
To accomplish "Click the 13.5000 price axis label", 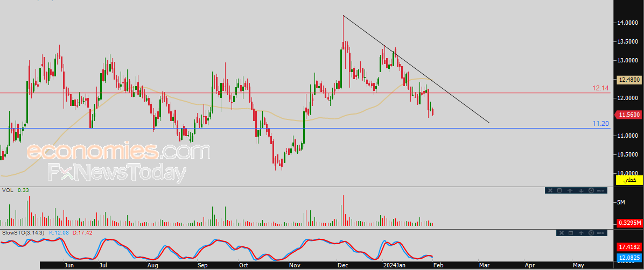I will point(626,41).
